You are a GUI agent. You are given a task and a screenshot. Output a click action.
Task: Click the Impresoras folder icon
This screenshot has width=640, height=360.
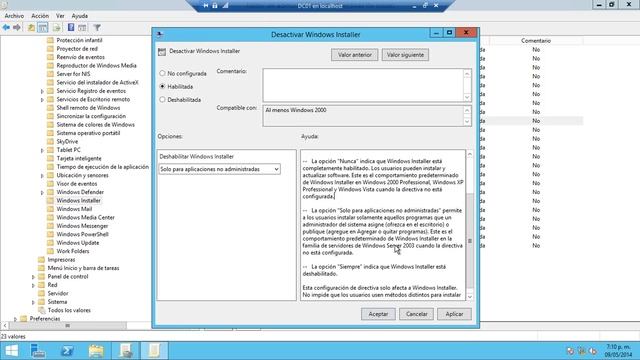click(41, 260)
